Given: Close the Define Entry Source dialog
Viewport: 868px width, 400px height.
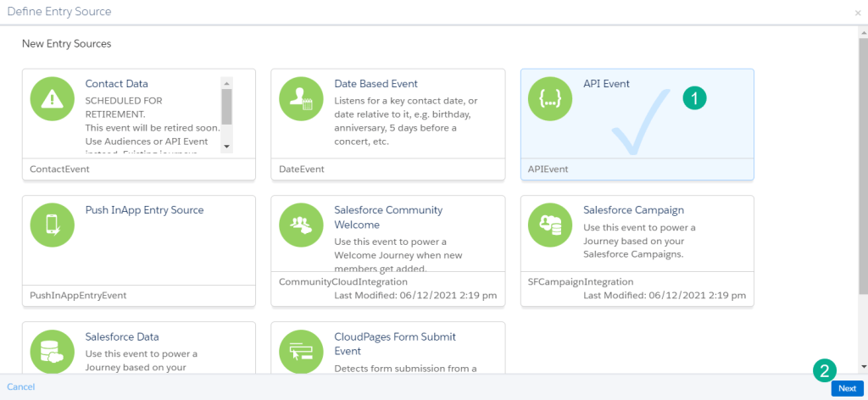Looking at the screenshot, I should [x=858, y=13].
